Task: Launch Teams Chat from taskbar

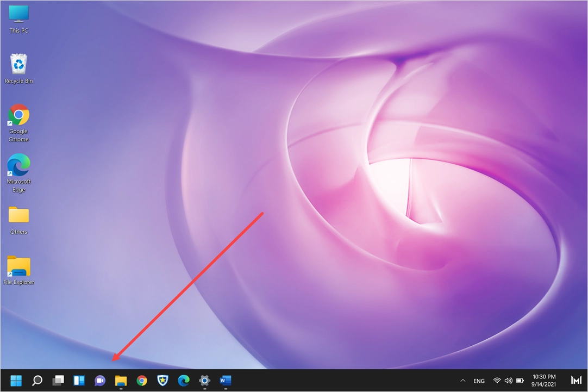Action: point(100,381)
